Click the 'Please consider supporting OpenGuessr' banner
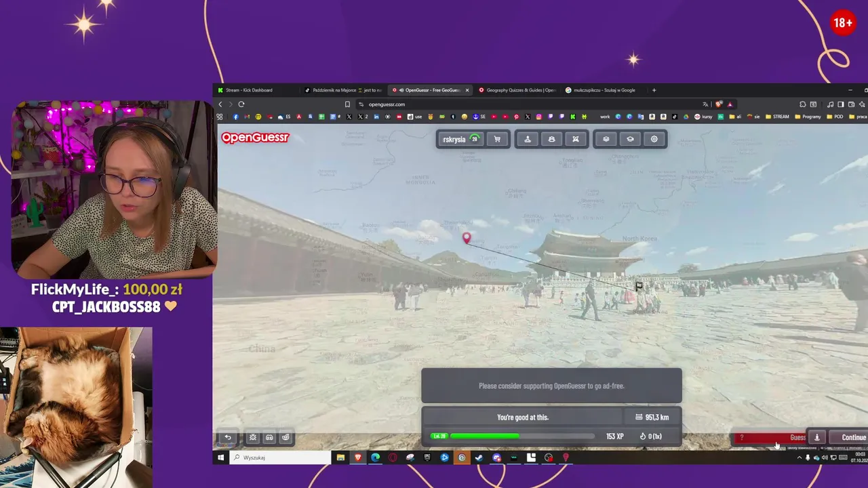 (x=551, y=386)
